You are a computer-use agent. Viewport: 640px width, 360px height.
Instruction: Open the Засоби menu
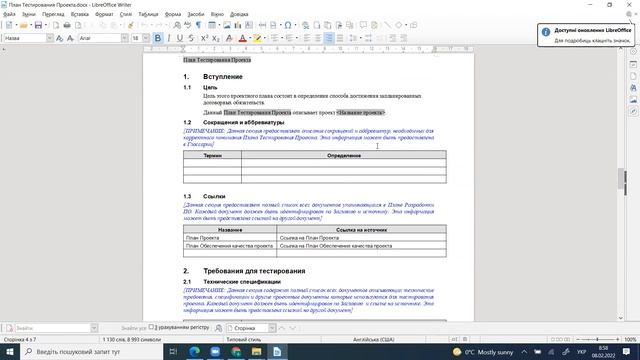coord(196,14)
